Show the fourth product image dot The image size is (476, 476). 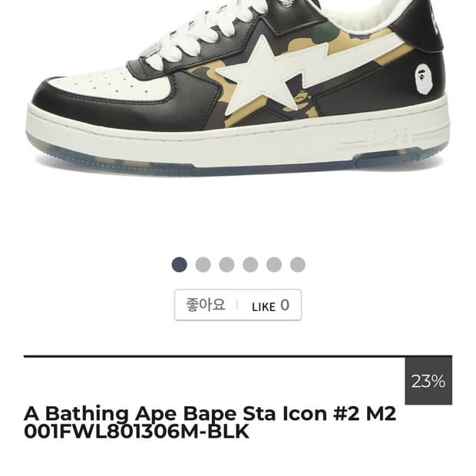pos(250,264)
